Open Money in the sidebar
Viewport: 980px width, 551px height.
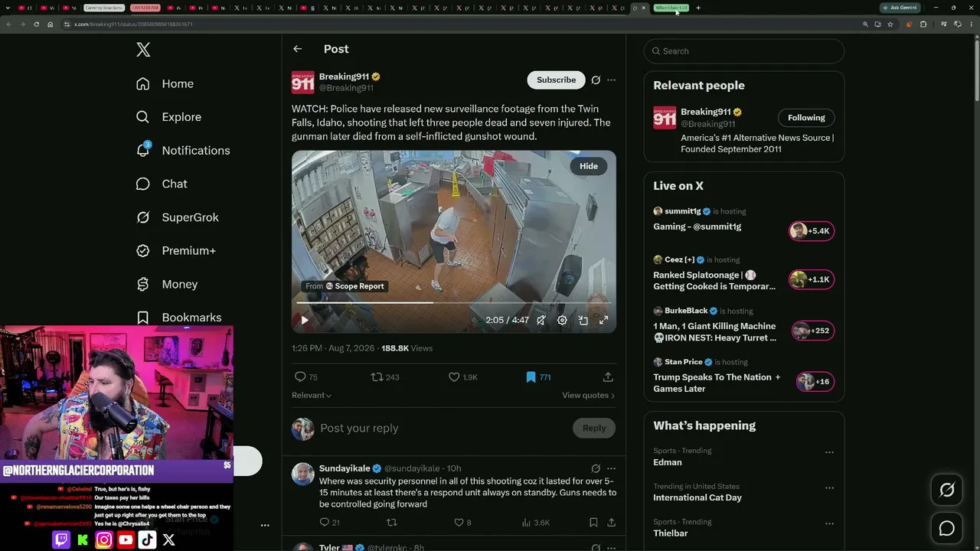[167, 284]
